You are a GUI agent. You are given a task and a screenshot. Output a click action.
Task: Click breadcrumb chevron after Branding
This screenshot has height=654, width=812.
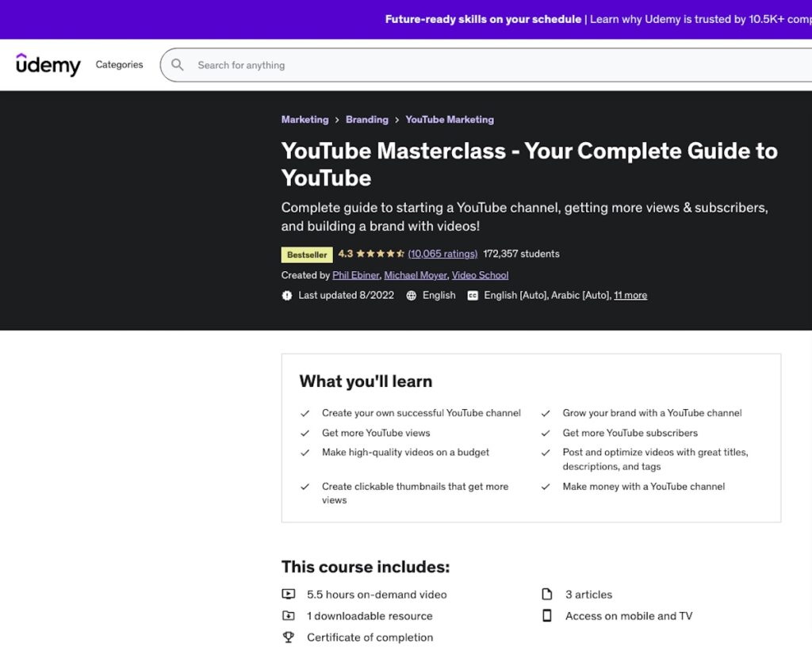[397, 120]
